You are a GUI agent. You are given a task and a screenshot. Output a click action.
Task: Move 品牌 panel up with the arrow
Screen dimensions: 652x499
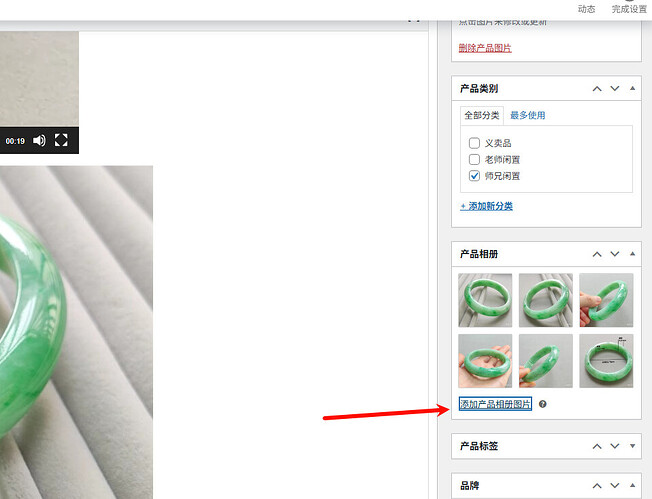tap(597, 485)
